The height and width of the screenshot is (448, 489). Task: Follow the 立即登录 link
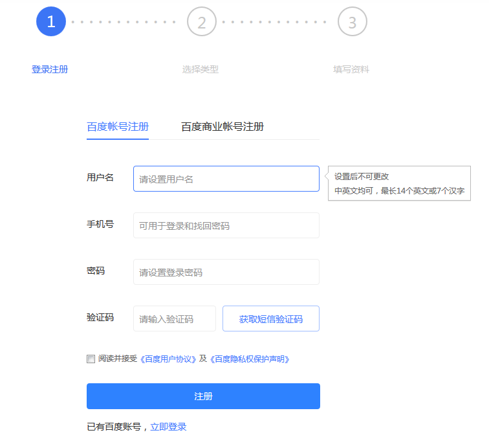[x=168, y=427]
